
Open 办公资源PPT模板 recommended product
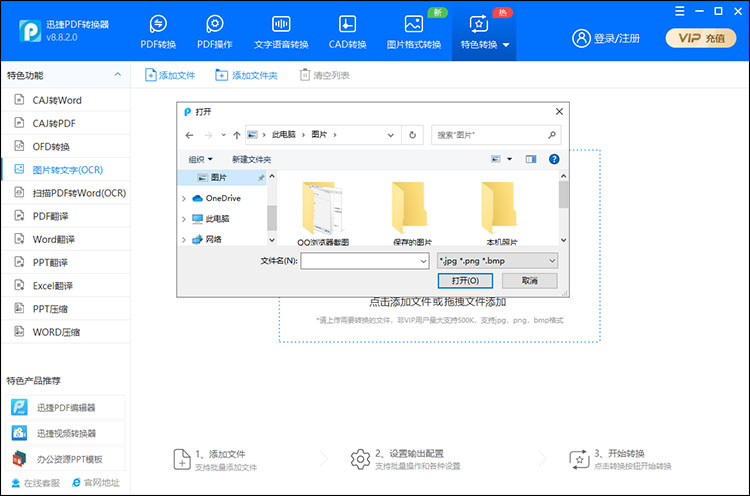point(66,459)
